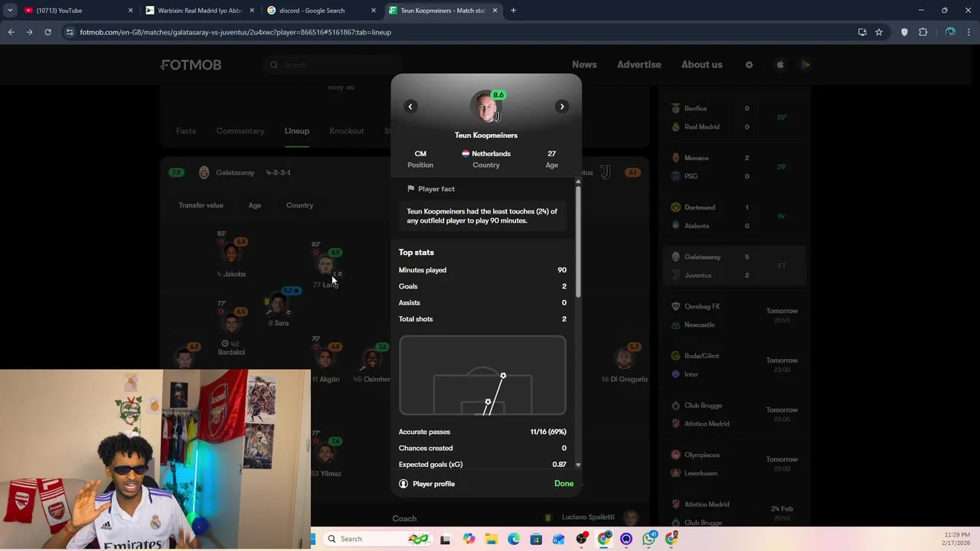Screen dimensions: 980x551
Task: Go to next player in popup
Action: [x=562, y=106]
